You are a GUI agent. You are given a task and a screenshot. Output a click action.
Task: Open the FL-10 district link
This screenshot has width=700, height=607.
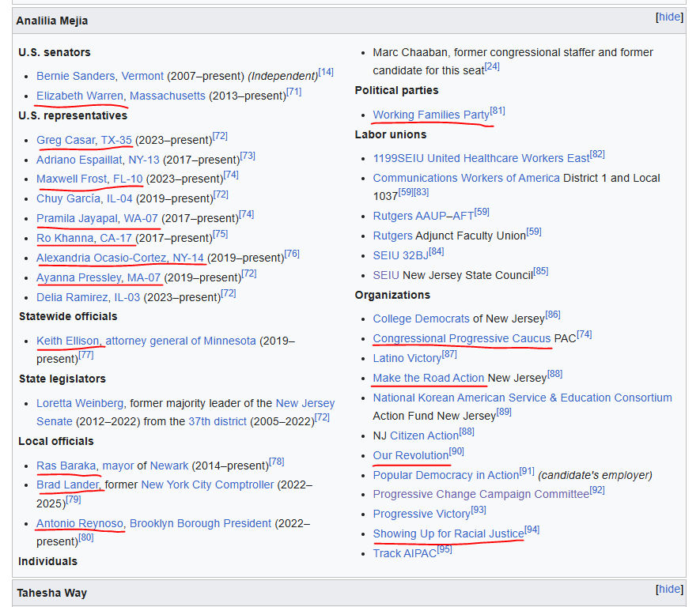[x=127, y=179]
